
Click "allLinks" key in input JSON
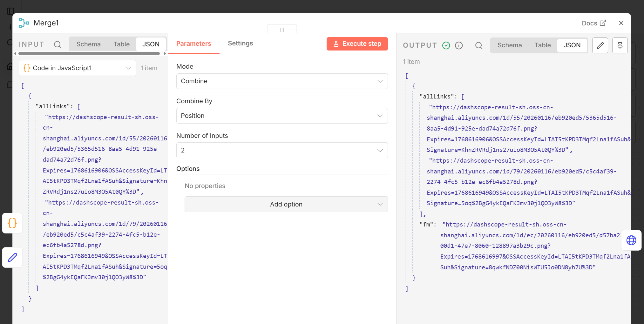[x=53, y=106]
